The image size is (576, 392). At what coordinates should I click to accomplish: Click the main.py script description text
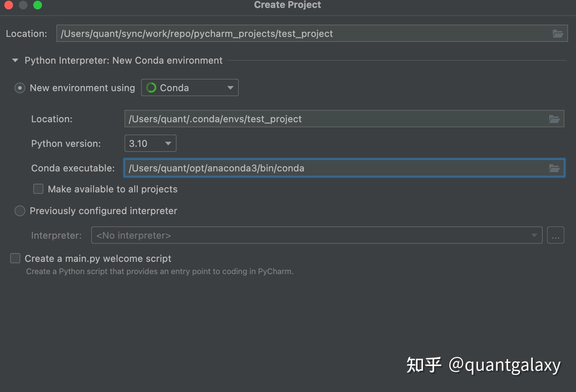point(160,271)
